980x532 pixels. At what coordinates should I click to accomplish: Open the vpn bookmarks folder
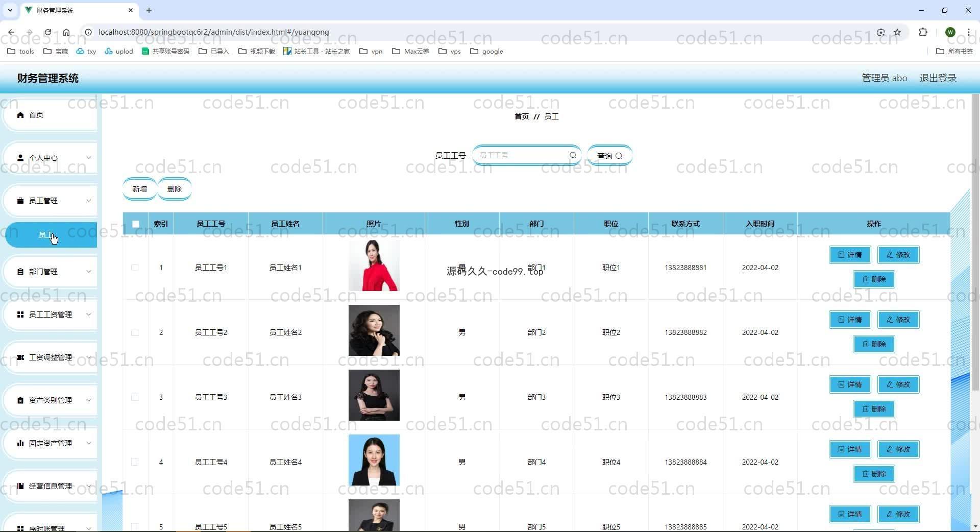point(371,51)
